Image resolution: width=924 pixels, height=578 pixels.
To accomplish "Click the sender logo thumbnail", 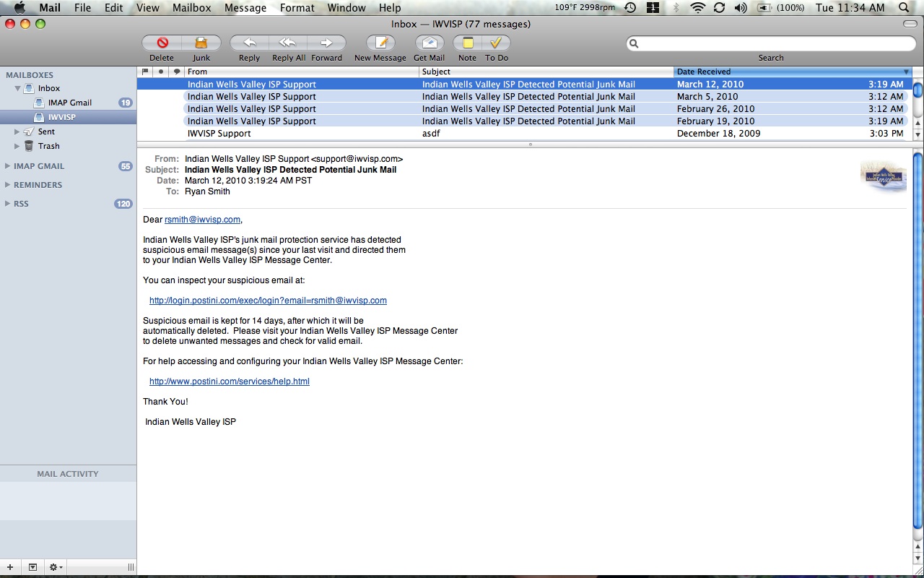I will tap(884, 176).
